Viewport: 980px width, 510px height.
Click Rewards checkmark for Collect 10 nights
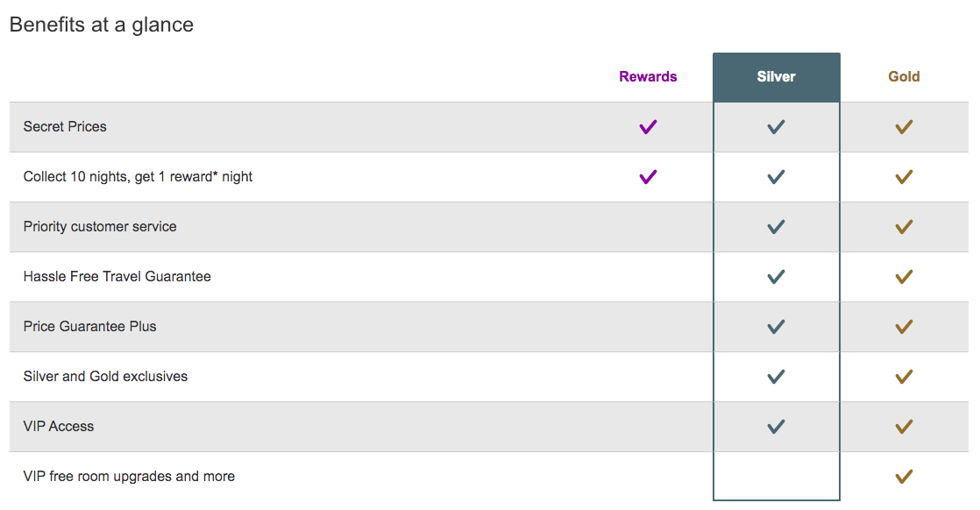[x=648, y=177]
